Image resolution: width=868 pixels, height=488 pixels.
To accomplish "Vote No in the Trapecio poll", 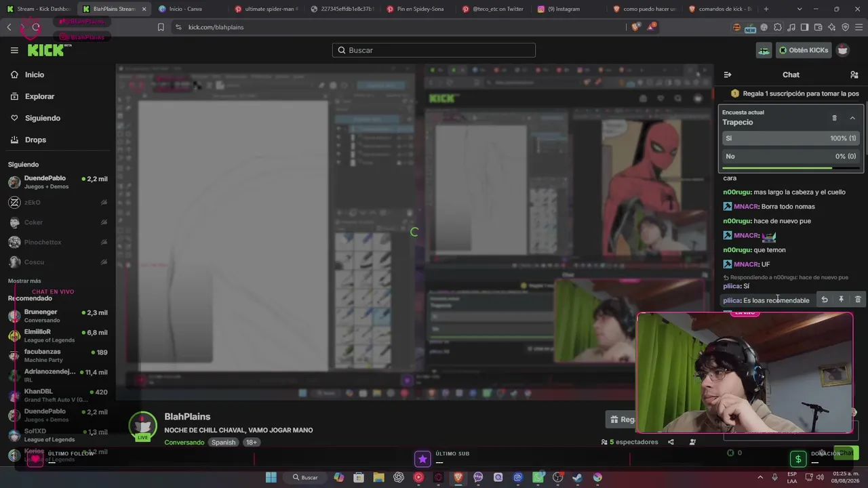I will pyautogui.click(x=791, y=157).
